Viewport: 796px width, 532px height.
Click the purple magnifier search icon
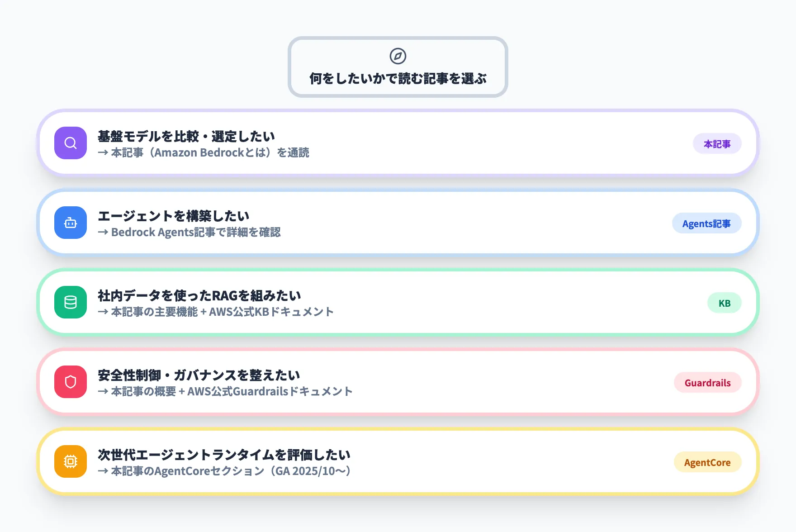(x=71, y=143)
